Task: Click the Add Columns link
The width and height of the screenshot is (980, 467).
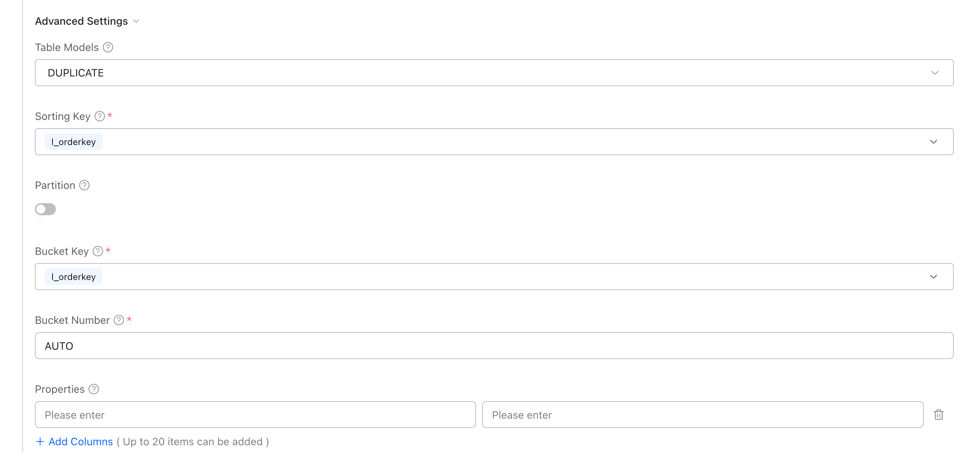Action: (81, 442)
